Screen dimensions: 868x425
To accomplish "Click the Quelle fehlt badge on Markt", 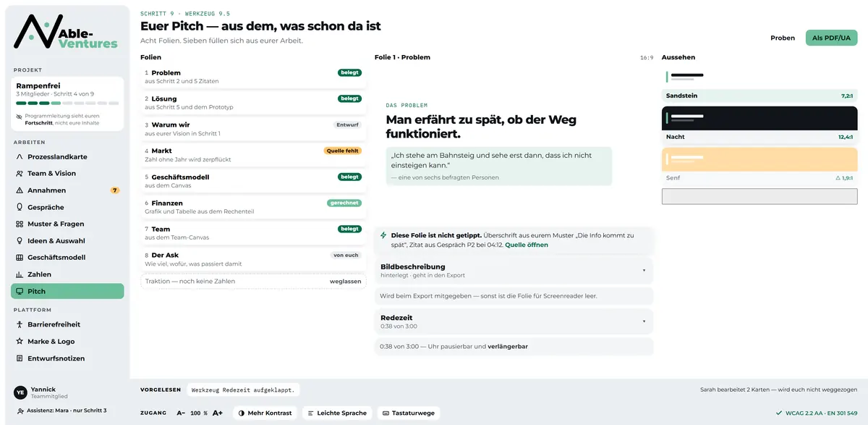I will (342, 151).
